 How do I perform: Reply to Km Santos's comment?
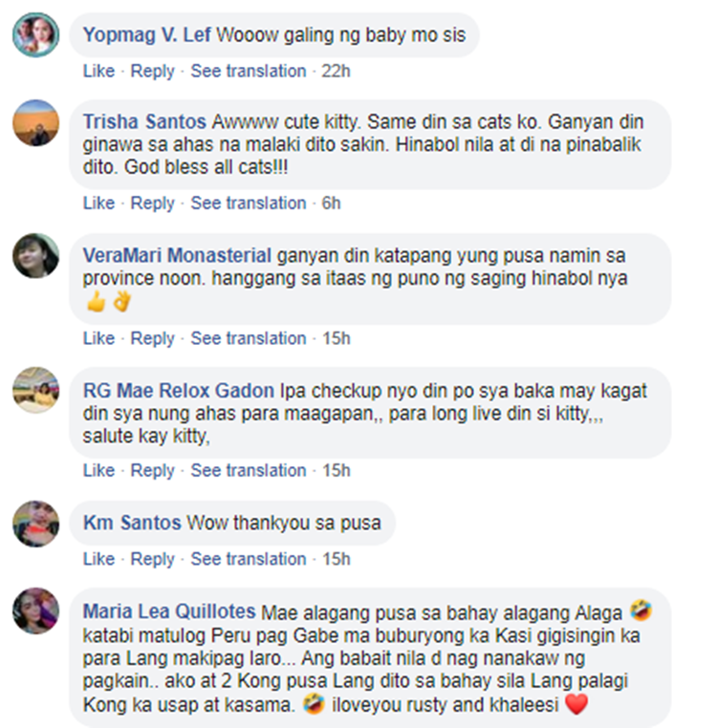(152, 559)
